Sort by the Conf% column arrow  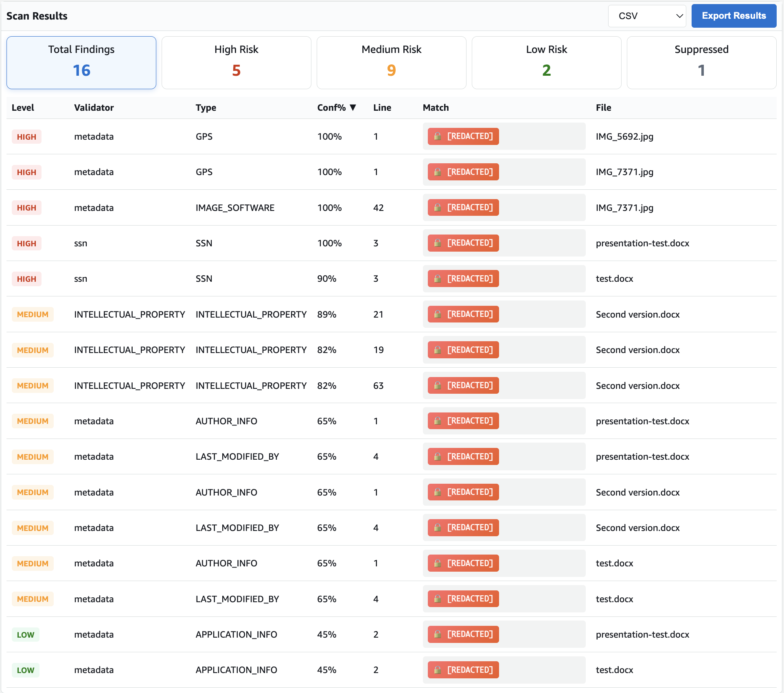coord(353,107)
